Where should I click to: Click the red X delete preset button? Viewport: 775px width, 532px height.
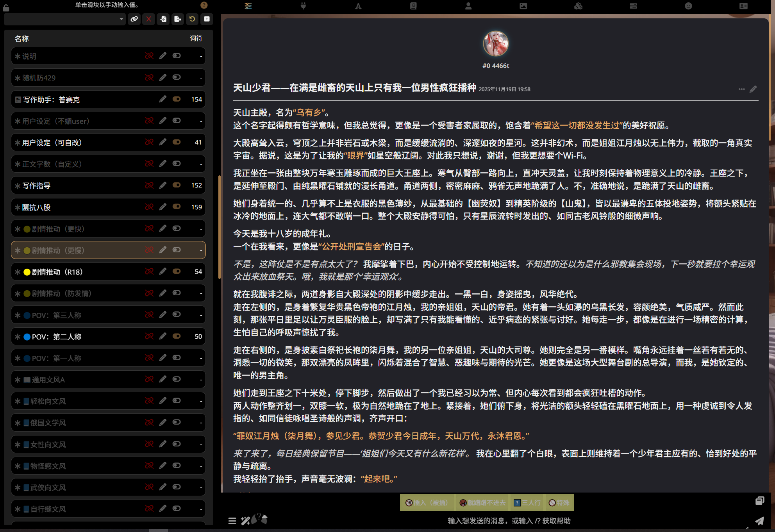pos(148,19)
